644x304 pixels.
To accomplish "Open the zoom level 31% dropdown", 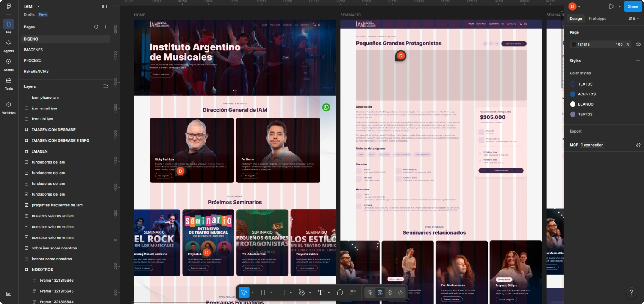I will click(634, 19).
